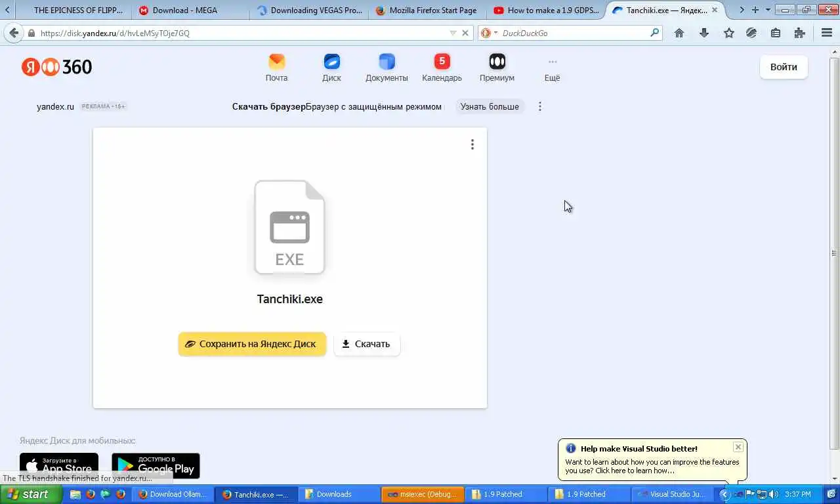
Task: Click the EXE file thumbnail
Action: point(289,227)
